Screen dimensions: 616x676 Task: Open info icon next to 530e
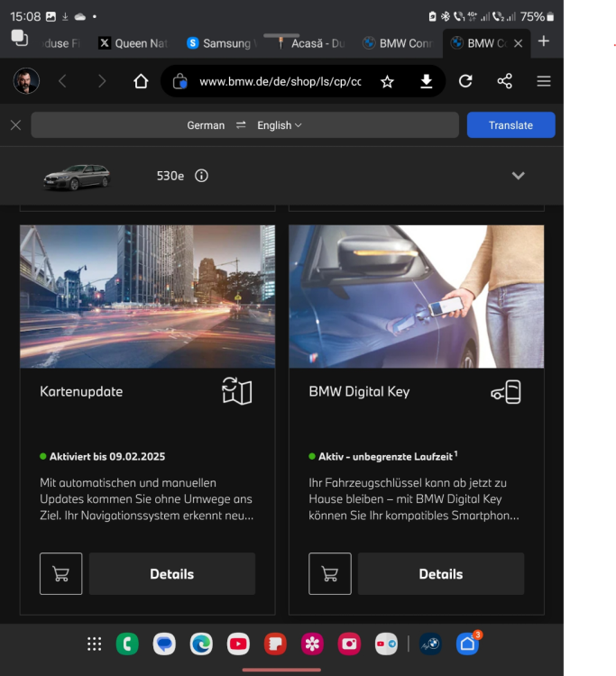coord(201,176)
